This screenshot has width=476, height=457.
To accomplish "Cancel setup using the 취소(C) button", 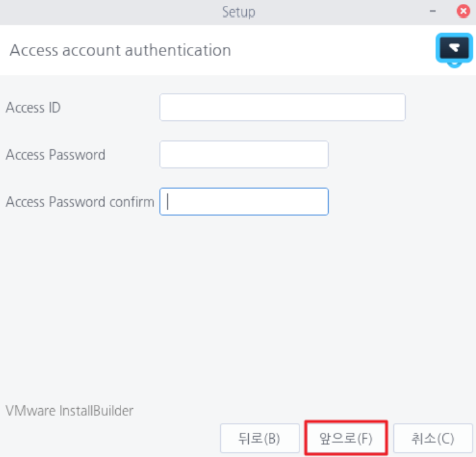I will coord(433,438).
